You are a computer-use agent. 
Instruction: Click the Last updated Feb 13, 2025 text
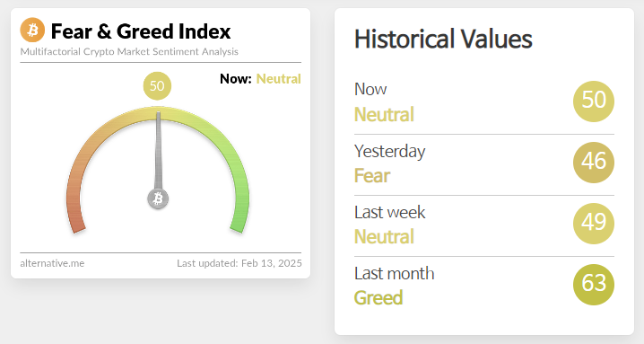239,263
